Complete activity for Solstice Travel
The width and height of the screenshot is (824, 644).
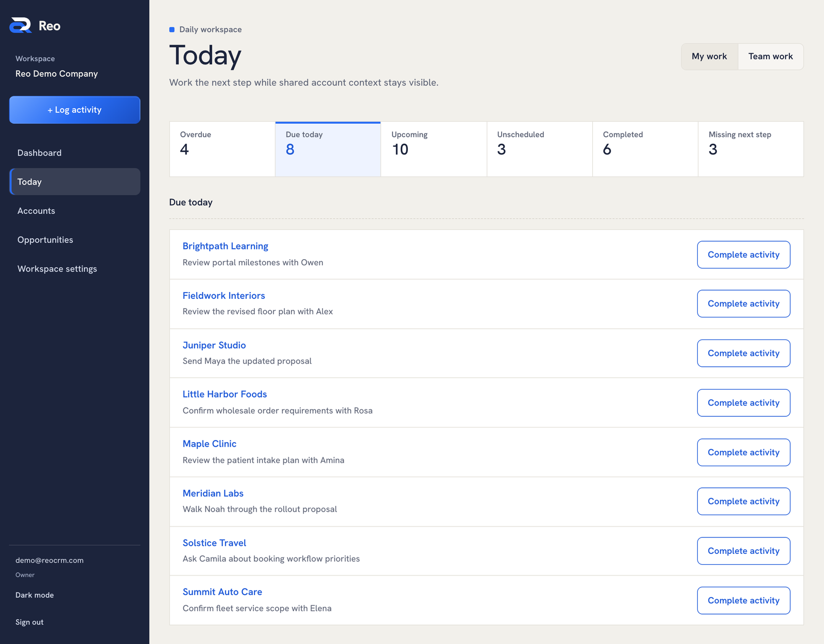point(744,551)
